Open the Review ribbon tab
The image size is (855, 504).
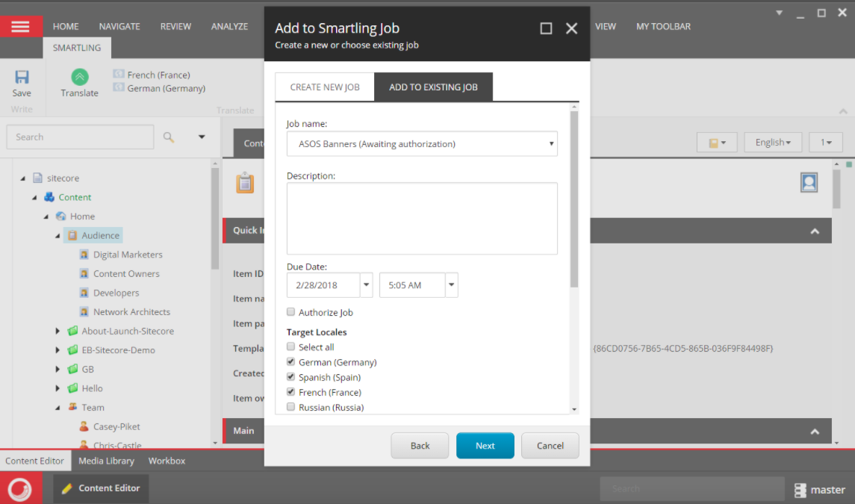tap(175, 26)
